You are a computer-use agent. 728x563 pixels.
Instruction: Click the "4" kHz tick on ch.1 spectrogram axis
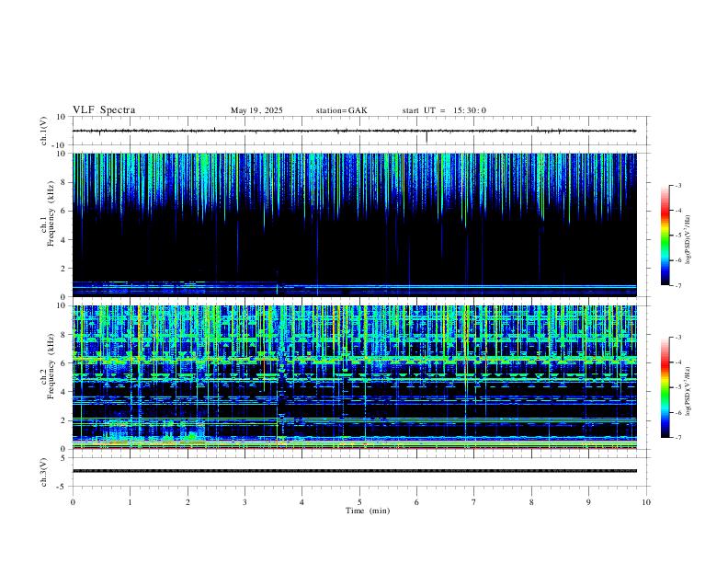[64, 240]
